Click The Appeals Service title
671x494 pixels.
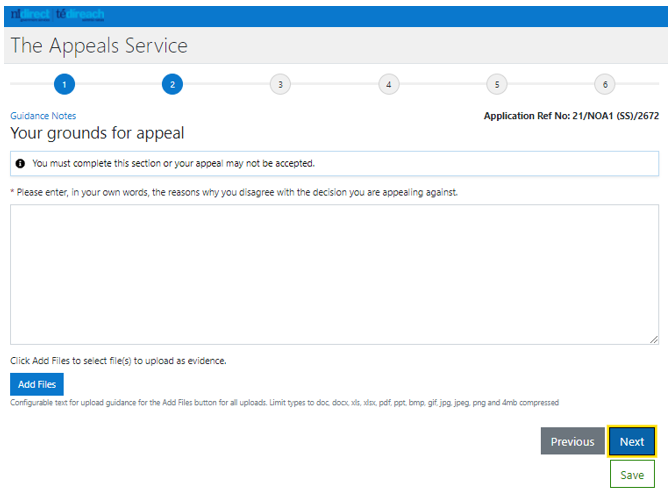coord(99,45)
